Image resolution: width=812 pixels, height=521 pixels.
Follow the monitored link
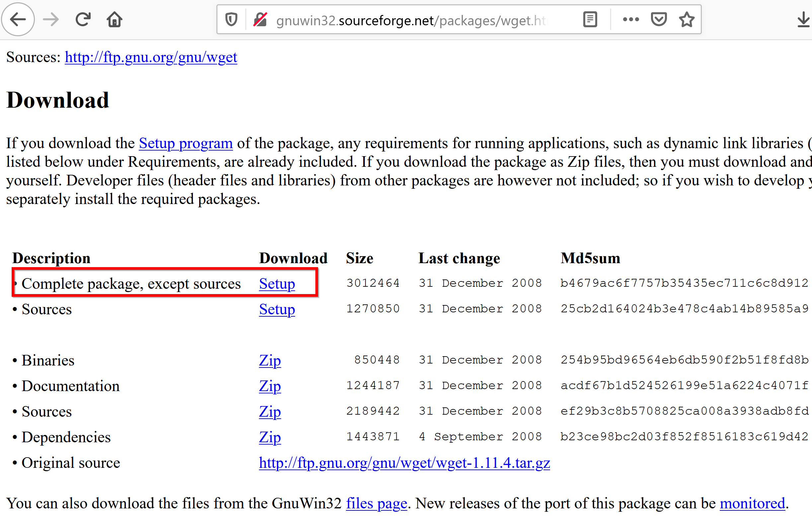click(752, 503)
